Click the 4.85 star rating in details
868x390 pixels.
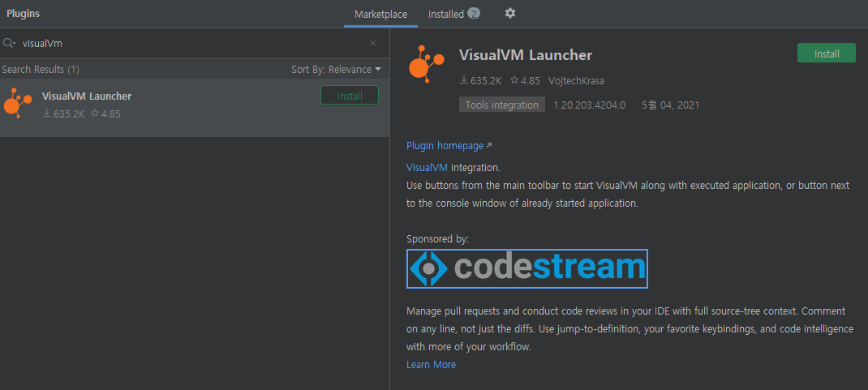coord(525,81)
